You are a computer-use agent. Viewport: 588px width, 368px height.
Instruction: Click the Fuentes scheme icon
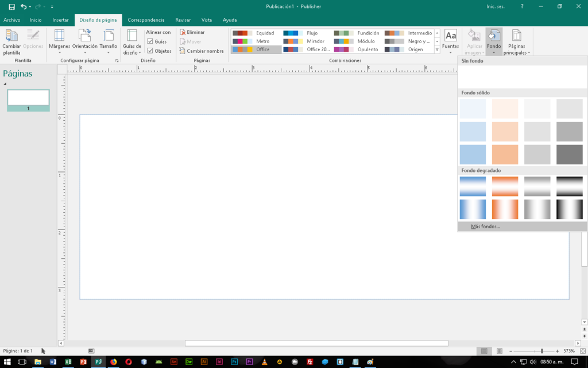click(x=451, y=40)
